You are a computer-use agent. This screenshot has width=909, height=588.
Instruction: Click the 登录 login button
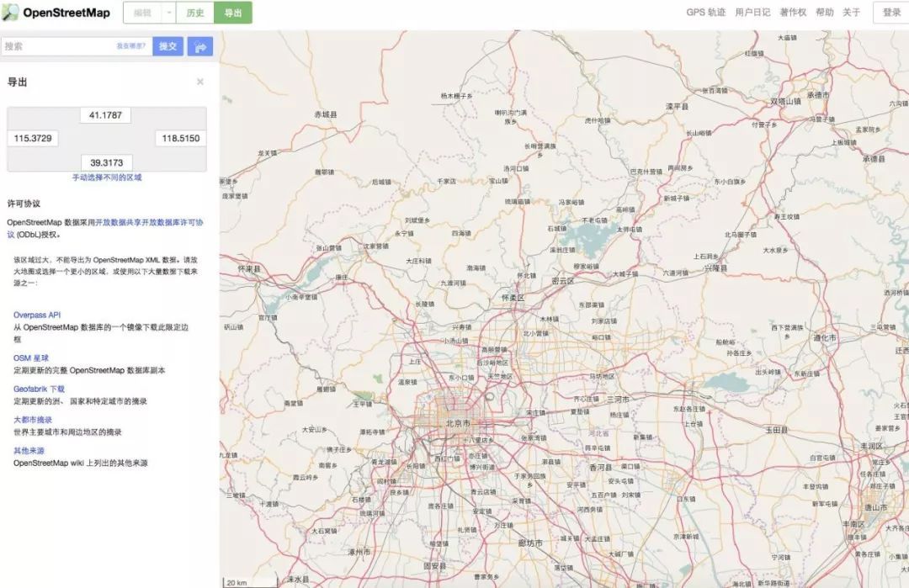pyautogui.click(x=891, y=12)
